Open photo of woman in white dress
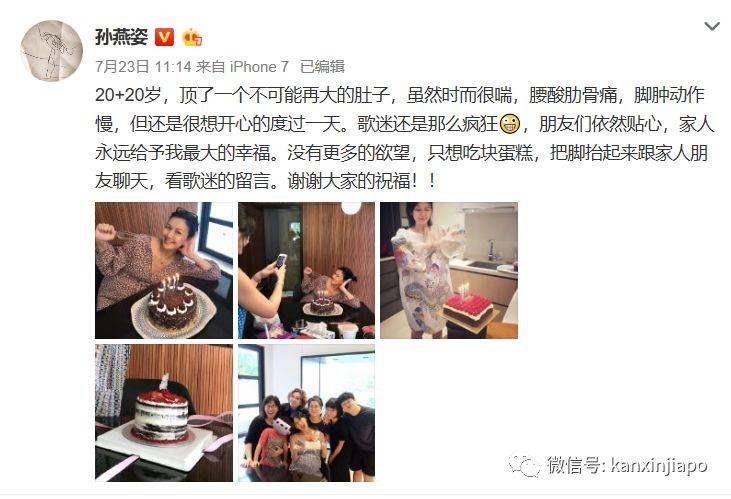This screenshot has width=731, height=499. pos(449,270)
